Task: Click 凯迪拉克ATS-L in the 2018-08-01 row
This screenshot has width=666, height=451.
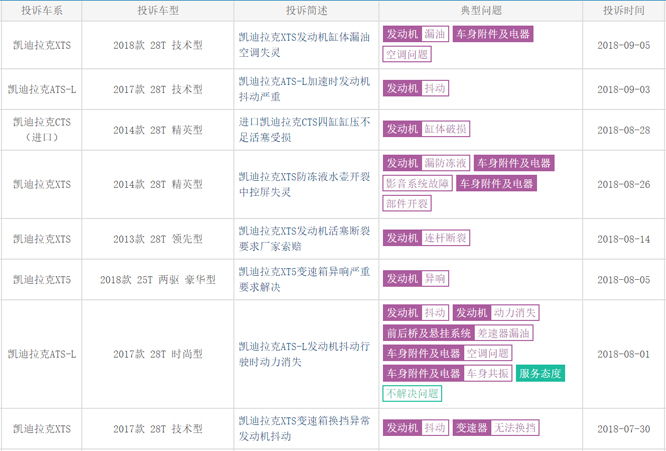Action: pyautogui.click(x=42, y=354)
